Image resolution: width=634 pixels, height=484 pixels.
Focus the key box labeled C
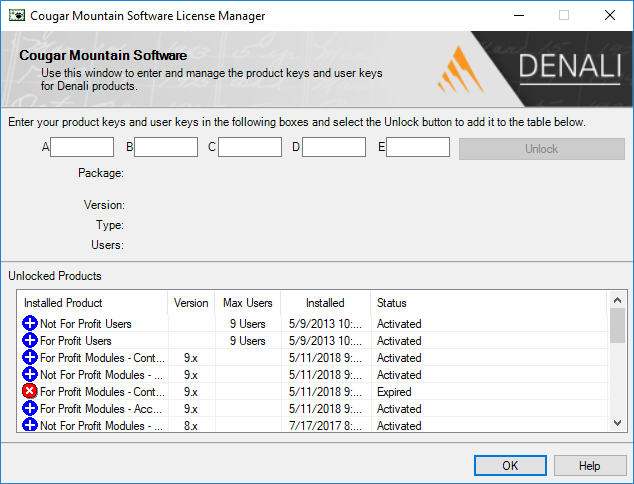[250, 147]
